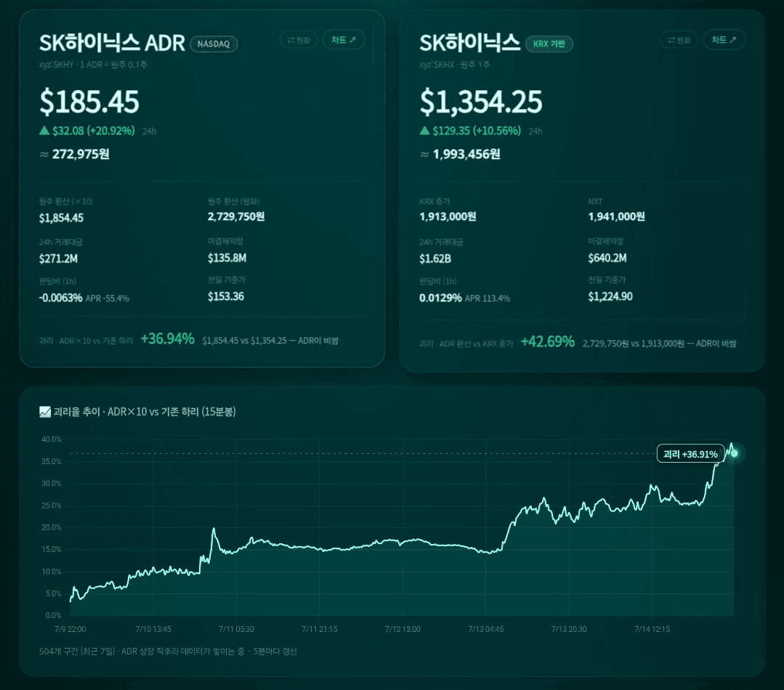
Task: Click green up-triangle next to $129.35 change
Action: point(424,131)
